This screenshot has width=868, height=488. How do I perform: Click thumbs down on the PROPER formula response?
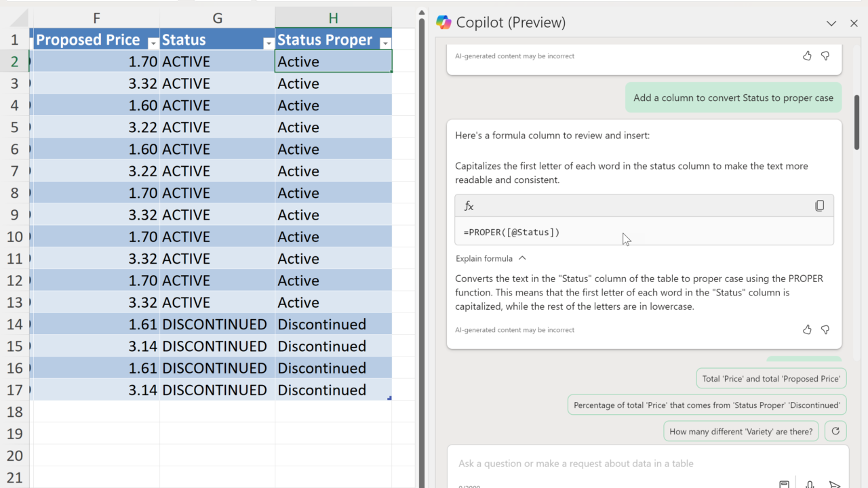tap(825, 330)
